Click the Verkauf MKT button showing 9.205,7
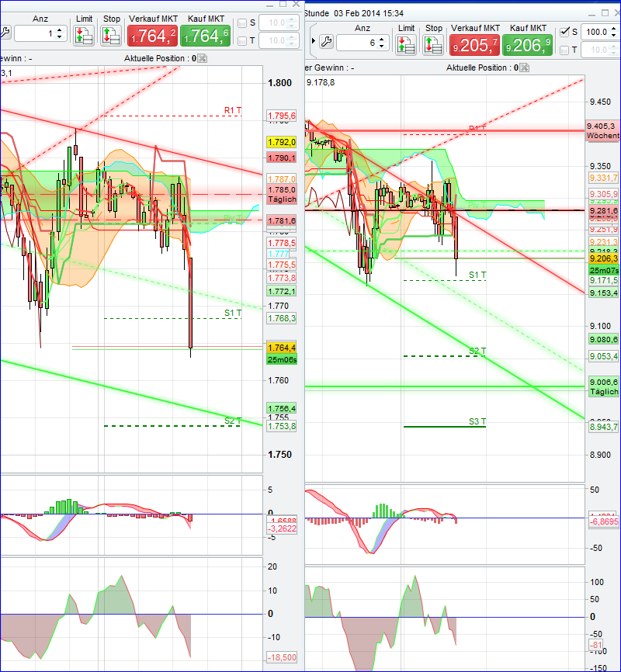Image resolution: width=621 pixels, height=672 pixels. click(x=474, y=45)
